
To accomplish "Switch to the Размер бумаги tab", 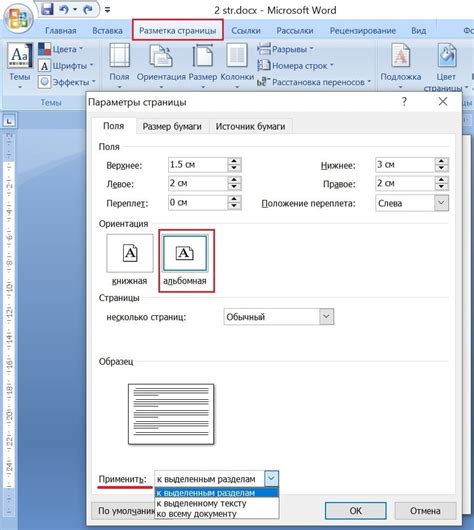I will coord(172,126).
